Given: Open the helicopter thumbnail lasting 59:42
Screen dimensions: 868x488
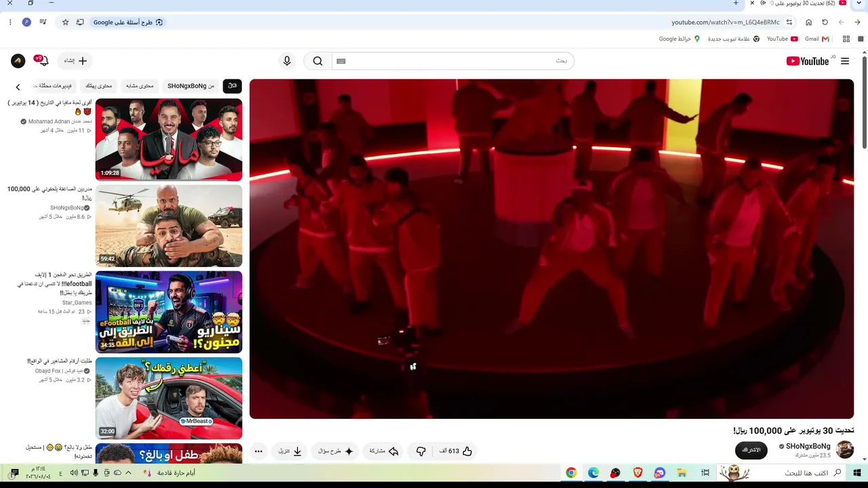Looking at the screenshot, I should click(x=169, y=226).
